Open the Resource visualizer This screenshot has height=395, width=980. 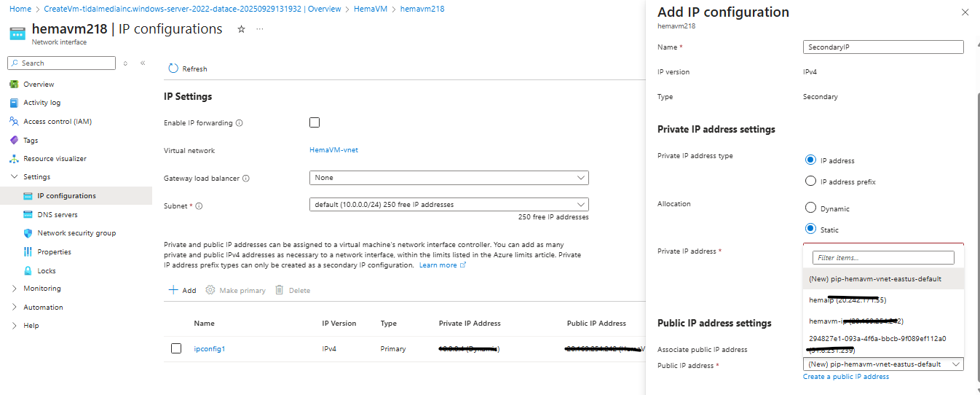click(55, 158)
